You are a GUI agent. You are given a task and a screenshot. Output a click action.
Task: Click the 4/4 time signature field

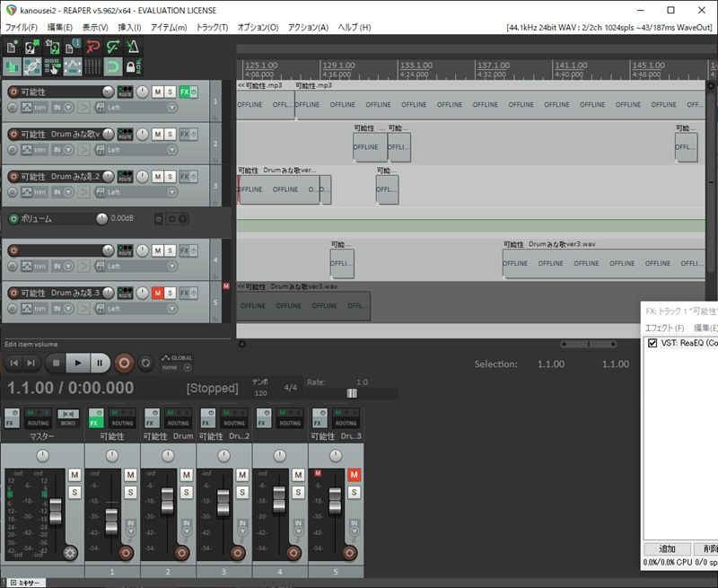click(290, 388)
